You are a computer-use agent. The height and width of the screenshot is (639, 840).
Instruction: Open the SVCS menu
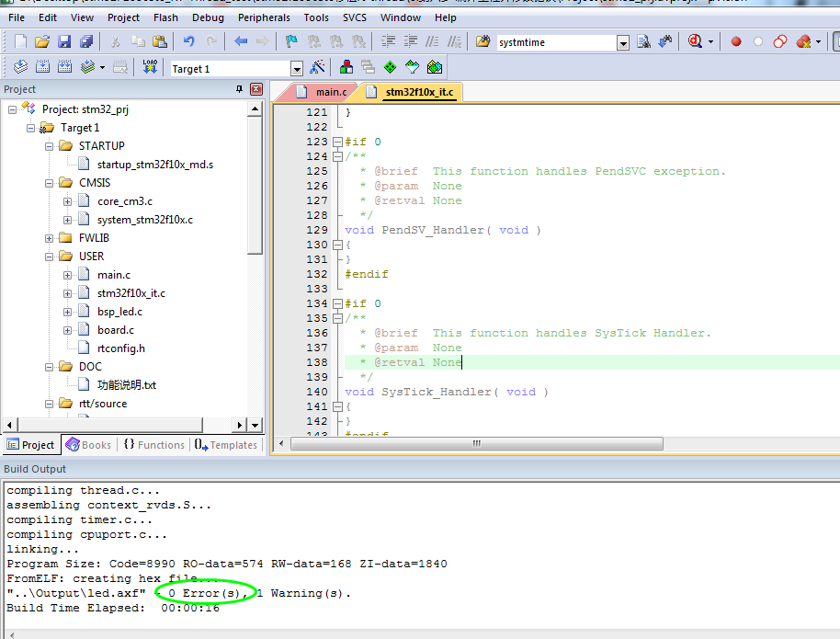[x=355, y=17]
